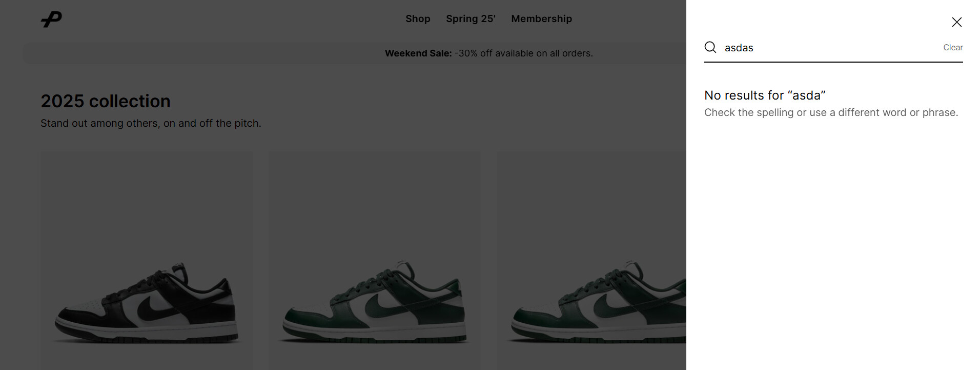Open the Shop menu item
Image resolution: width=980 pixels, height=370 pixels.
point(418,19)
